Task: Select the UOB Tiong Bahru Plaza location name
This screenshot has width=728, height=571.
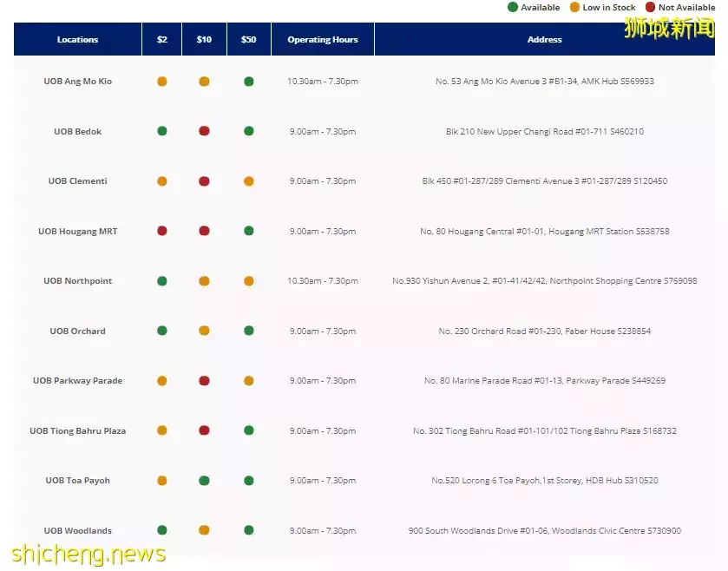Action: click(77, 430)
